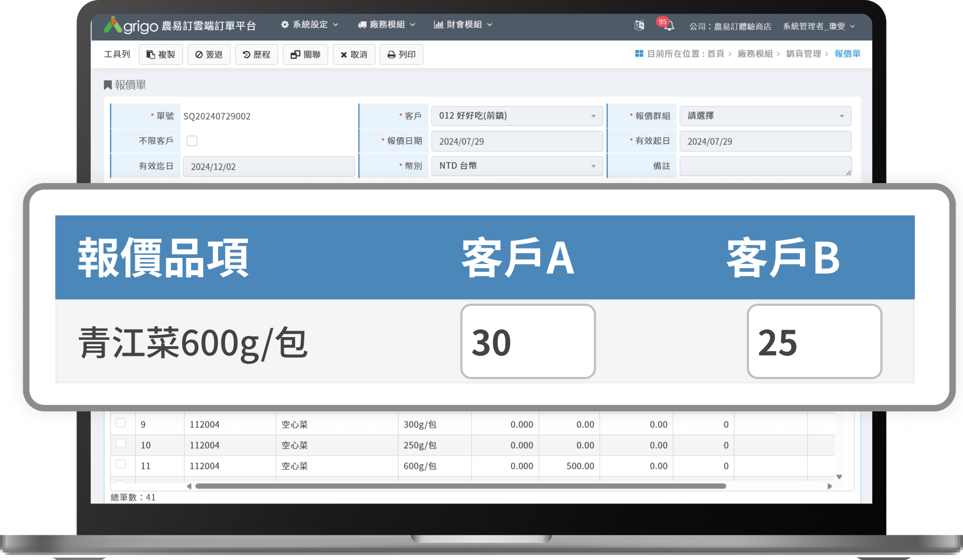Click the 有效迄日 date field showing 2024/12/02
Screen dimensions: 963x560
268,166
